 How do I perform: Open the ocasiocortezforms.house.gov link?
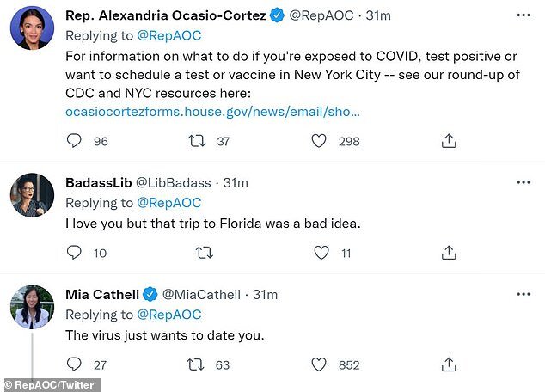[212, 112]
